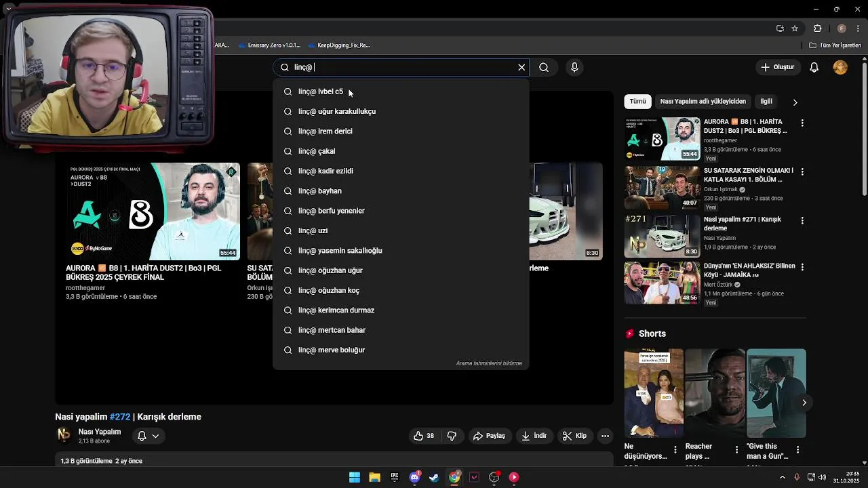Open Steam from the taskbar
The height and width of the screenshot is (488, 868).
(434, 477)
